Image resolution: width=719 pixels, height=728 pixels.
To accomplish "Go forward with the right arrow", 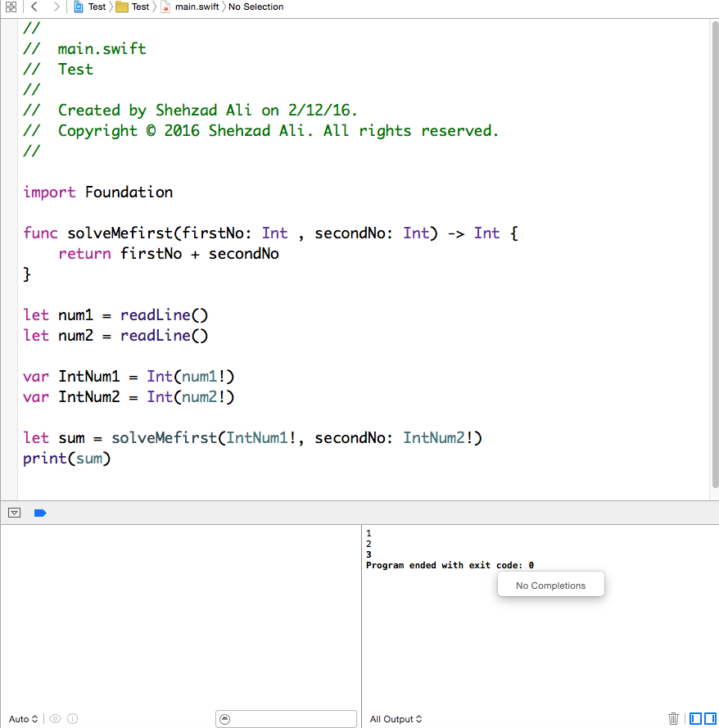I will pos(57,7).
